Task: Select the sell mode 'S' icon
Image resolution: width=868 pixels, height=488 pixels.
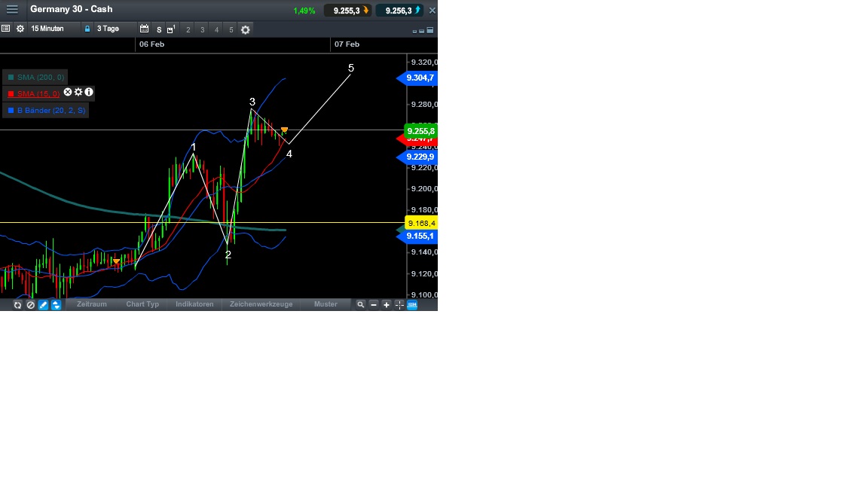Action: click(x=159, y=29)
